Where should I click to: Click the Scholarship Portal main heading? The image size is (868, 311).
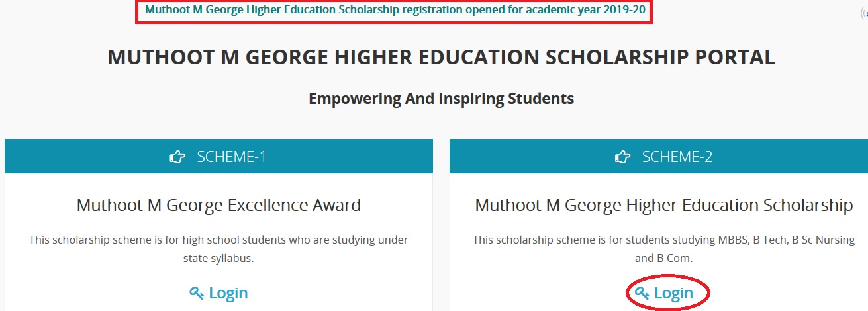441,58
